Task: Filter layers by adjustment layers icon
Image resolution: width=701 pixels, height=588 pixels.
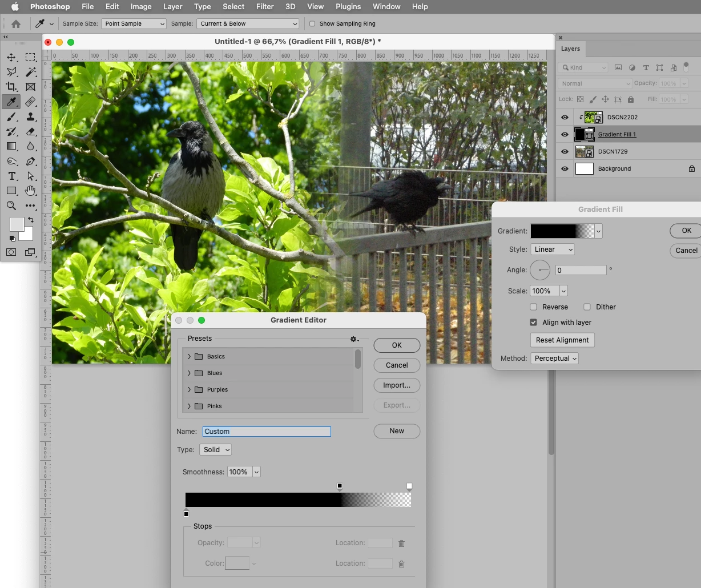Action: click(x=632, y=67)
